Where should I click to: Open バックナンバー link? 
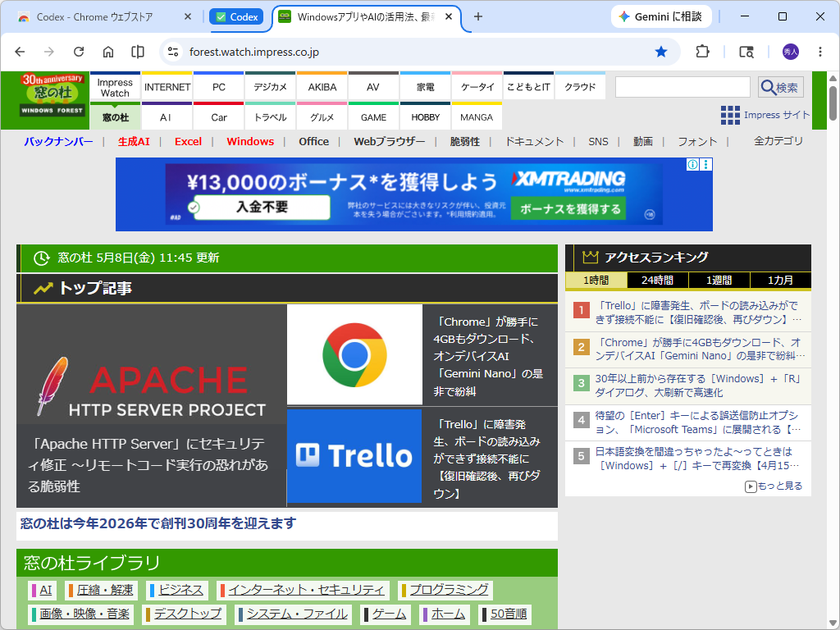[x=58, y=141]
